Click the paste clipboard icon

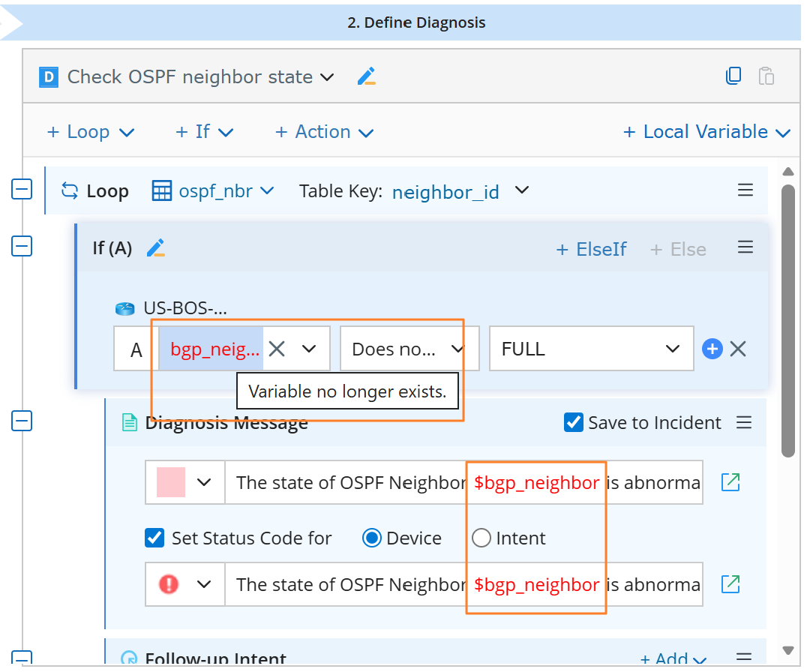[x=766, y=76]
